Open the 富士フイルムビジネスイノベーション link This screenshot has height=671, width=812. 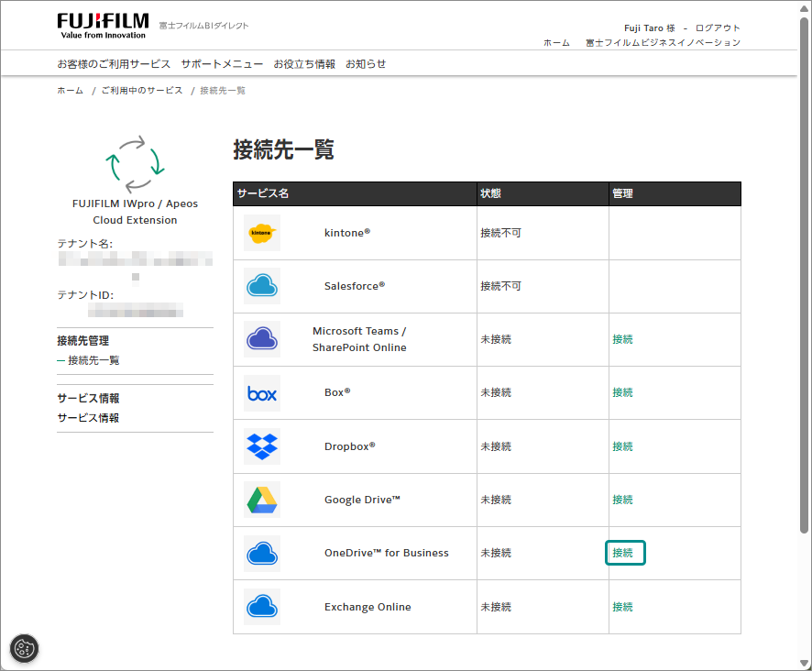(663, 42)
